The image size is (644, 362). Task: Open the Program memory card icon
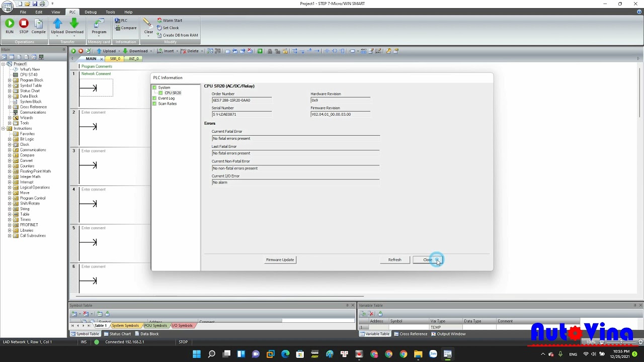[x=99, y=23]
